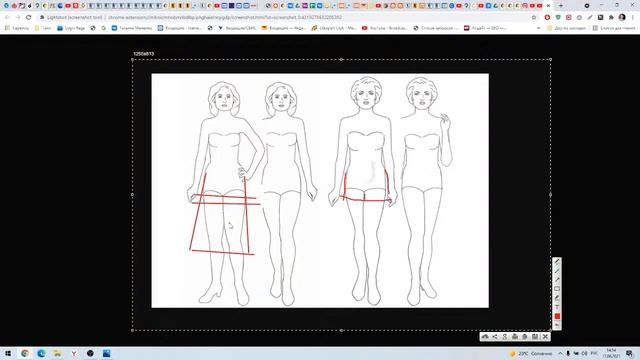Open the YouTube Broadcast bookmark
Image resolution: width=640 pixels, height=360 pixels.
coord(384,28)
